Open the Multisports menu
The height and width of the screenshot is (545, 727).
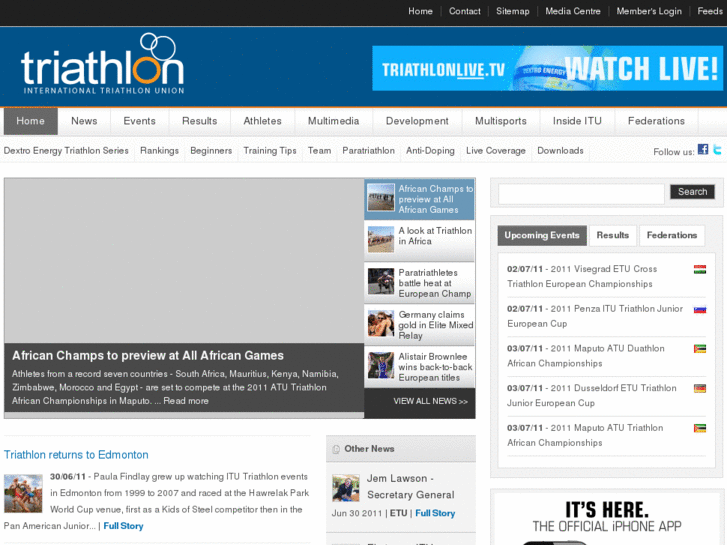pyautogui.click(x=501, y=121)
